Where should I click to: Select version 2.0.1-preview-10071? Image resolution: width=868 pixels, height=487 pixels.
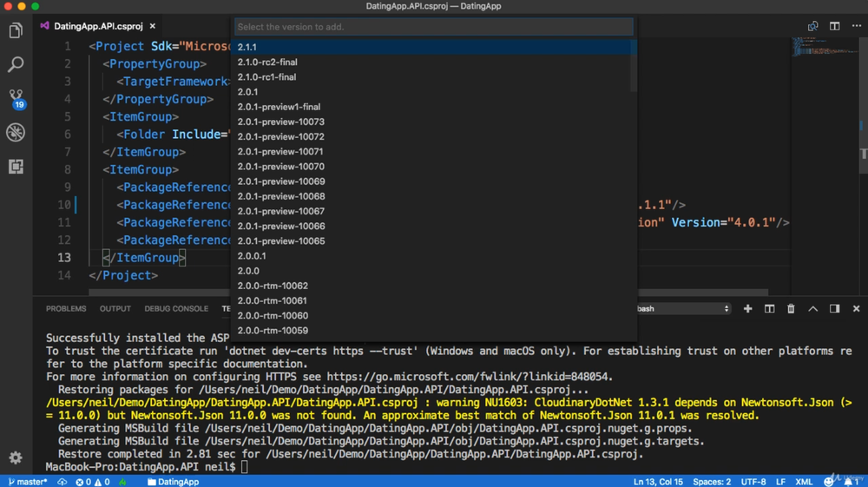click(x=433, y=152)
